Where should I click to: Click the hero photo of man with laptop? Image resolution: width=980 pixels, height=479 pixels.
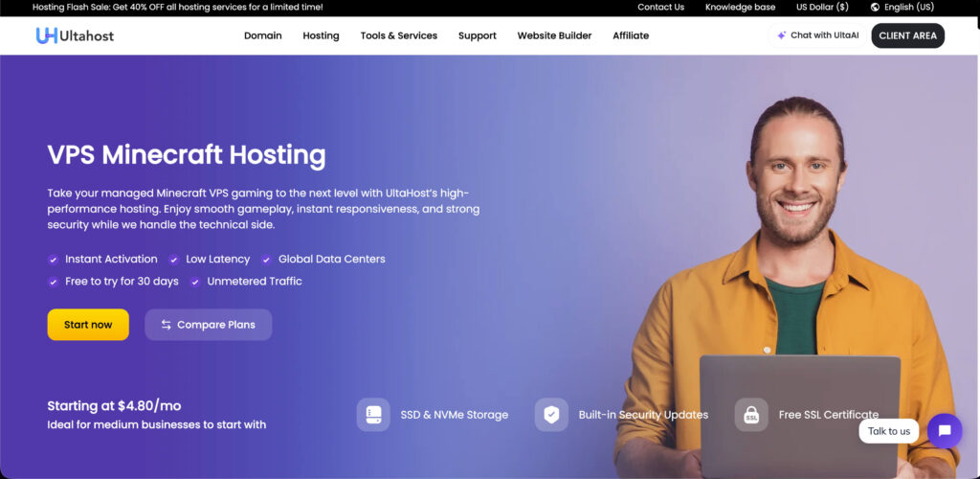click(788, 287)
